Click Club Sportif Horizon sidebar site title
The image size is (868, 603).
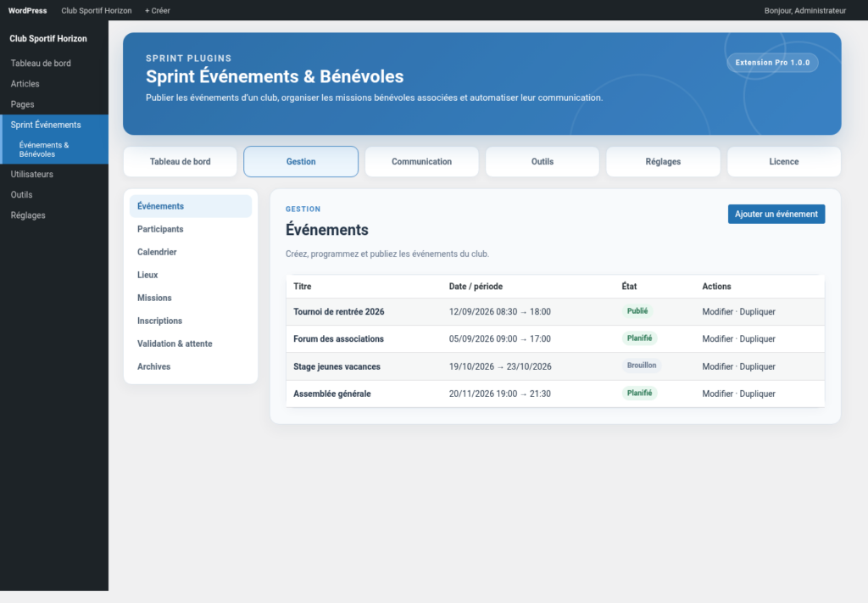[x=48, y=39]
